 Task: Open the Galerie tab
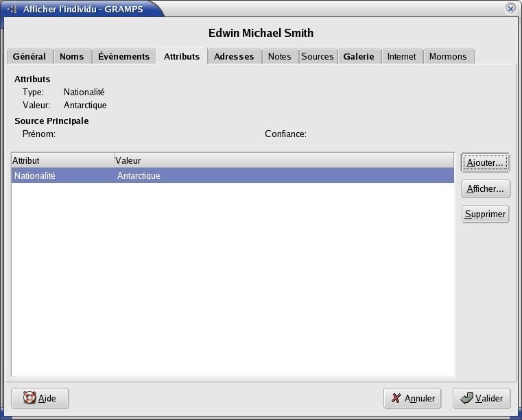(x=359, y=57)
